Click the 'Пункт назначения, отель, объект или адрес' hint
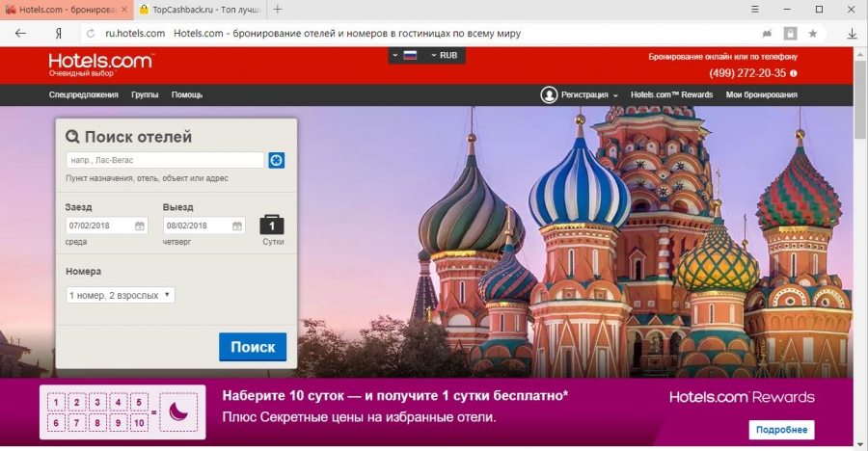The image size is (868, 451). pyautogui.click(x=147, y=178)
